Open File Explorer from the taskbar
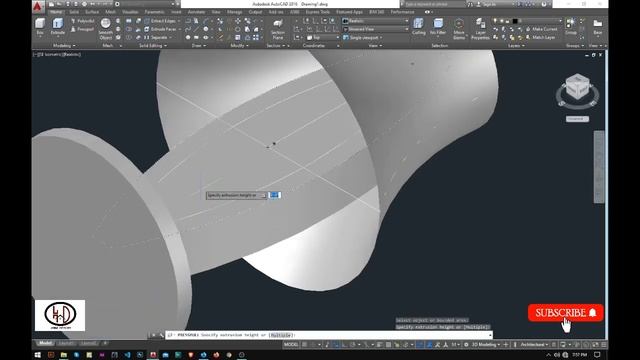This screenshot has width=640, height=360. pyautogui.click(x=64, y=355)
